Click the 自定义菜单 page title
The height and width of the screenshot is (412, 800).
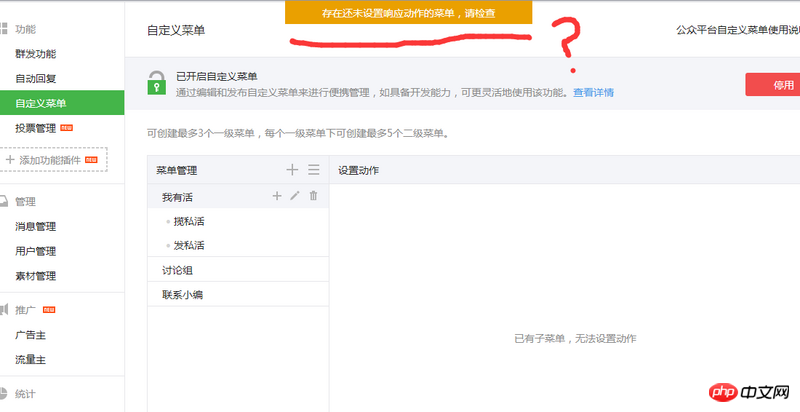point(176,30)
